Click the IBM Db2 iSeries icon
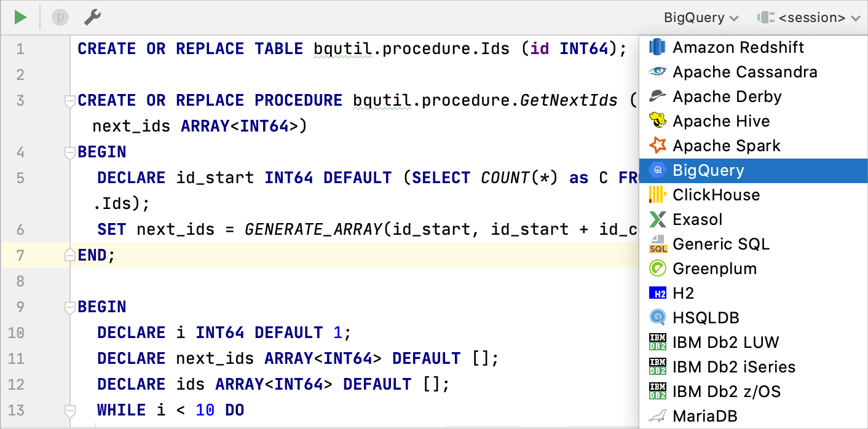This screenshot has height=429, width=868. pos(658,367)
